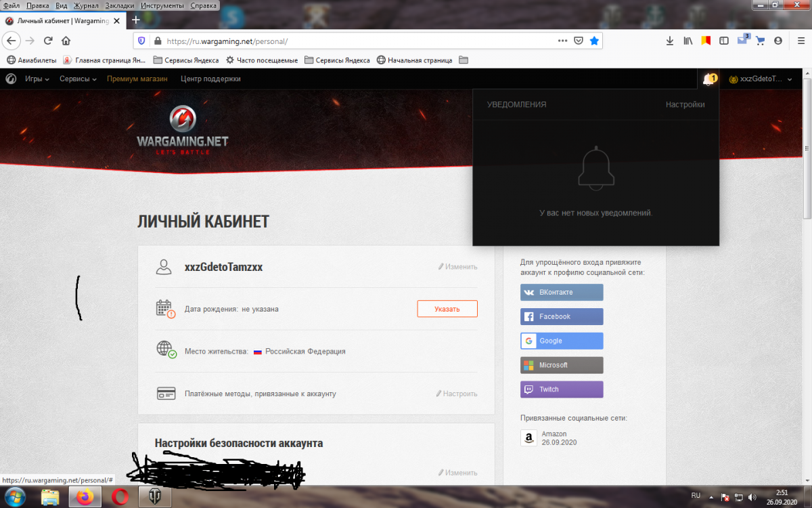Screen dimensions: 812x508
Task: Open the notifications bell icon
Action: coord(708,79)
